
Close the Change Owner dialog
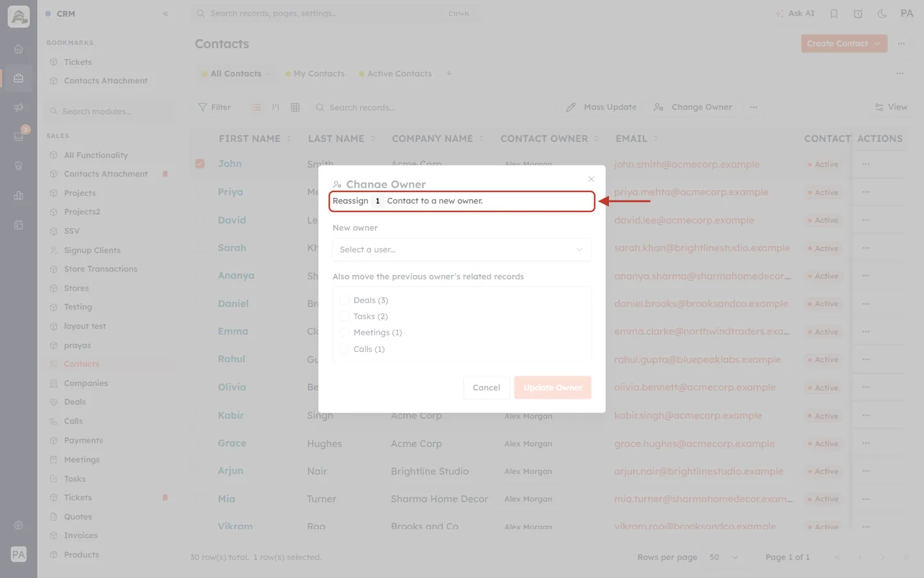pos(591,179)
